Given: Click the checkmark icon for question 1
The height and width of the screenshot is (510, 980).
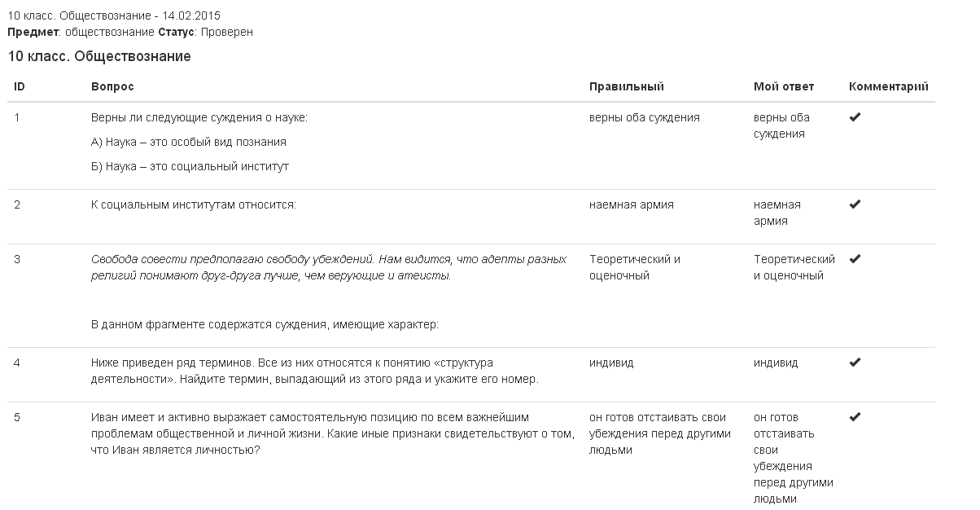Looking at the screenshot, I should point(855,118).
